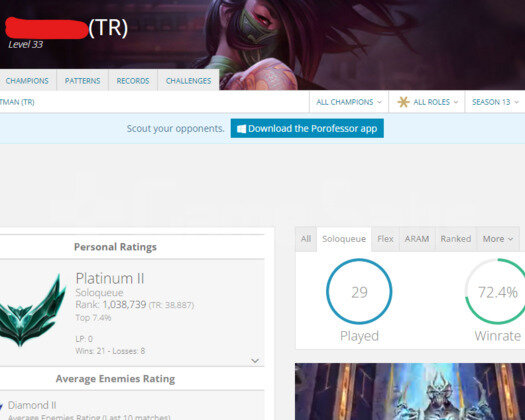Click the Level 33 text
The width and height of the screenshot is (525, 420).
tap(25, 45)
